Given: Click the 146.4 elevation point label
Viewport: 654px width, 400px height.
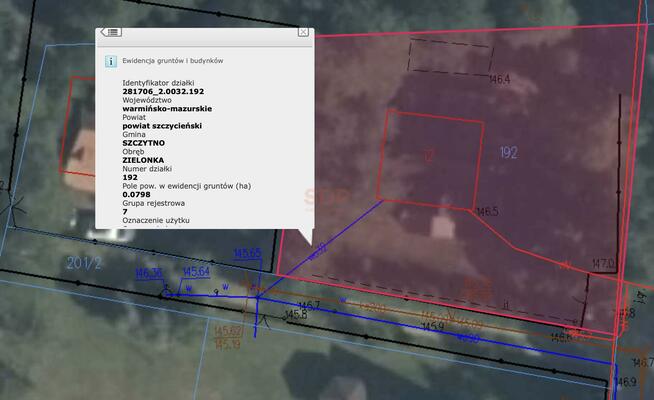Looking at the screenshot, I should click(x=499, y=79).
